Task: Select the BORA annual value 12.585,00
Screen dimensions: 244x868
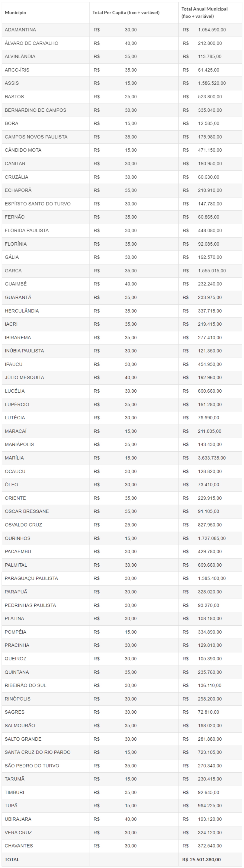Action: click(x=208, y=123)
